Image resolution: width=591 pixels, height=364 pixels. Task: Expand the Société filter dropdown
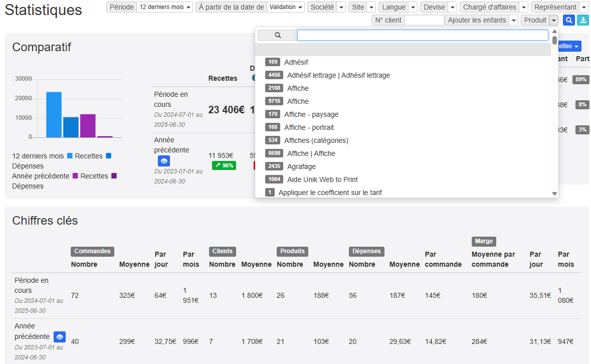[x=341, y=7]
